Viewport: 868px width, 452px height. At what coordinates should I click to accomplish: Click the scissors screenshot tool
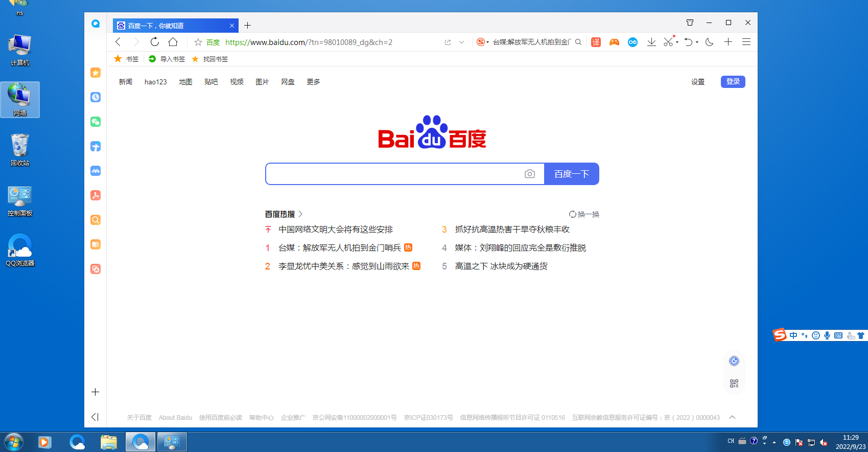click(x=668, y=42)
